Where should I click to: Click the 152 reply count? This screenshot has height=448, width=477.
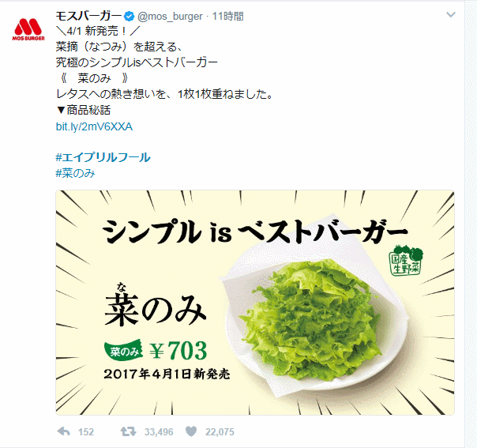[x=86, y=431]
